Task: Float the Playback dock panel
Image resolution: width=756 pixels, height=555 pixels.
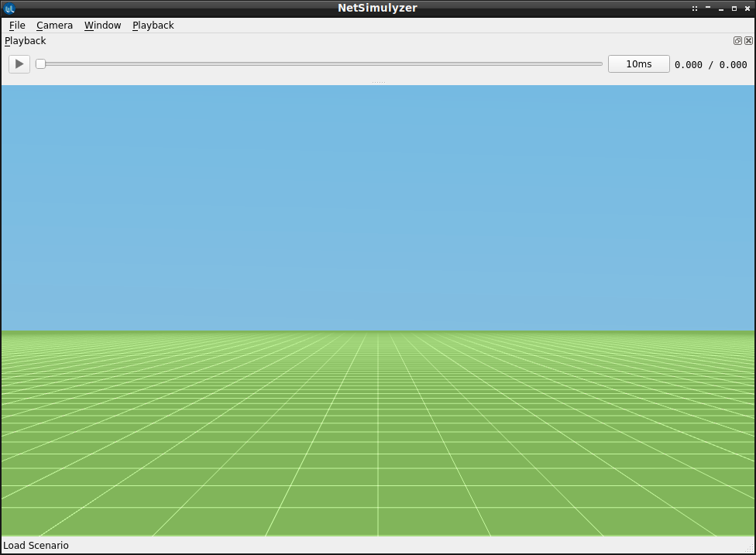Action: 737,41
